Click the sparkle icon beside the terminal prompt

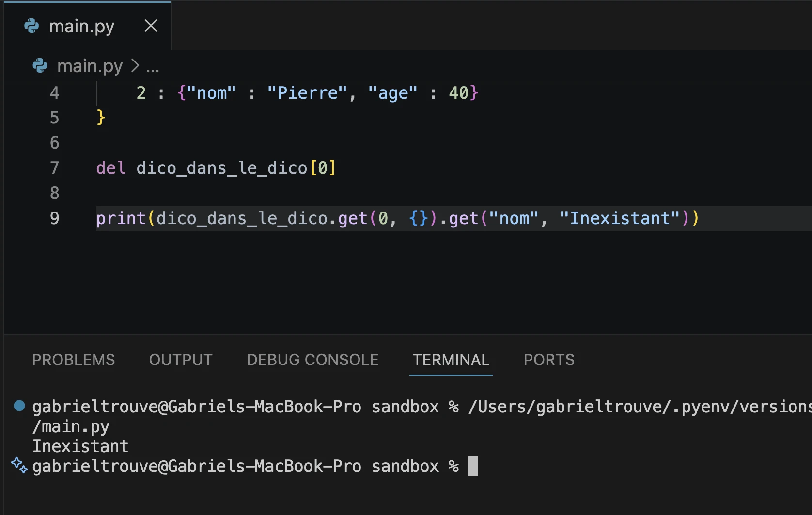click(x=19, y=466)
